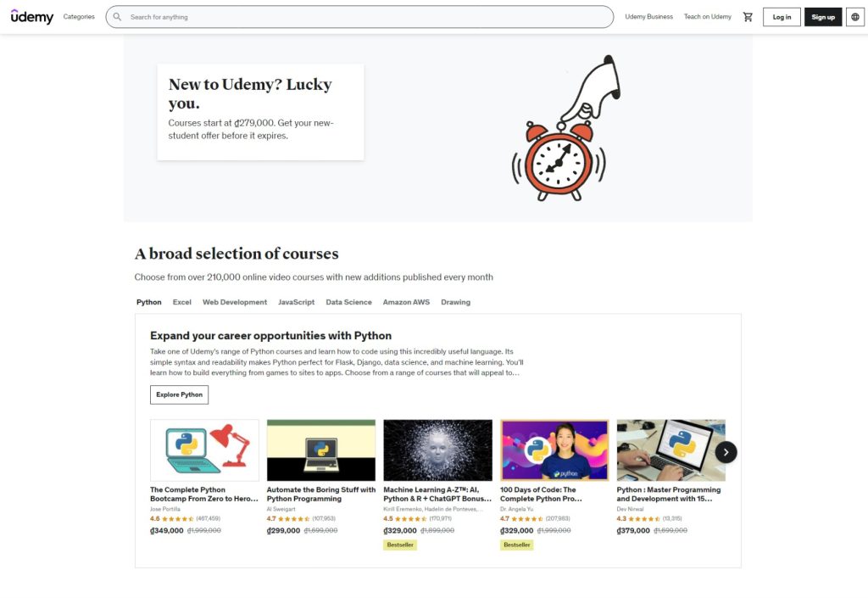The width and height of the screenshot is (868, 598).
Task: Click instructor name Dr. Angela Yu
Action: pyautogui.click(x=516, y=509)
